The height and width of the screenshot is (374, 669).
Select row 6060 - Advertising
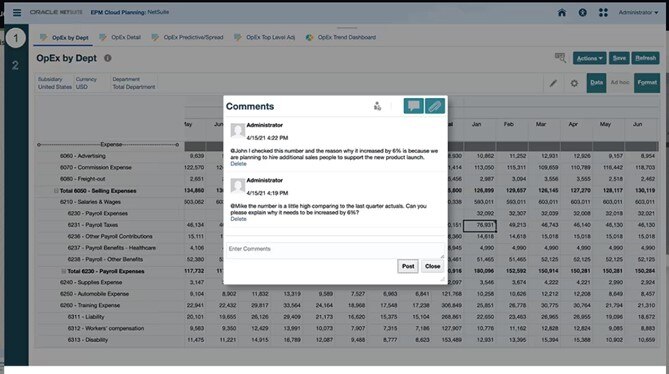[x=82, y=156]
